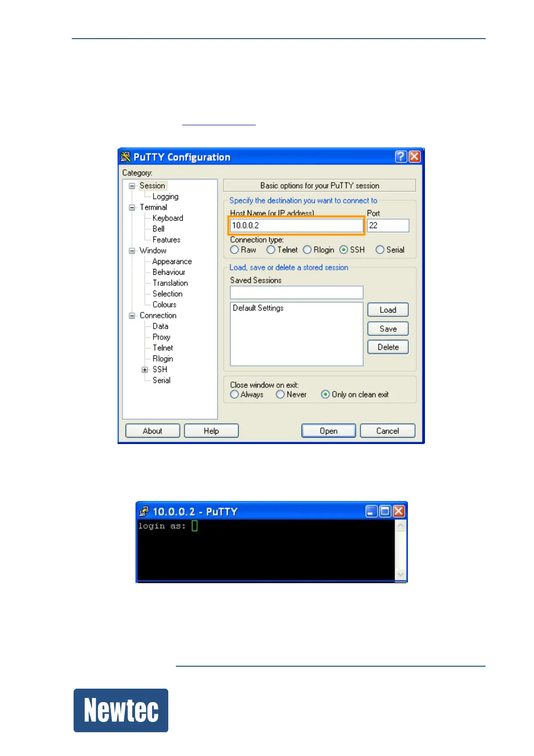
Task: Open Serial settings in category tree
Action: [161, 380]
